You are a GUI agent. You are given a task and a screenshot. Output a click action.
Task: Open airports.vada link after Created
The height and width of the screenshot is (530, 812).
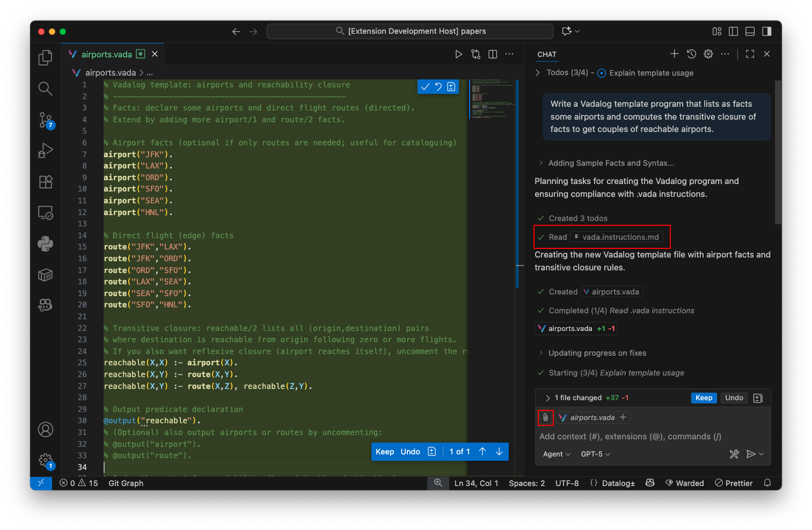(611, 292)
